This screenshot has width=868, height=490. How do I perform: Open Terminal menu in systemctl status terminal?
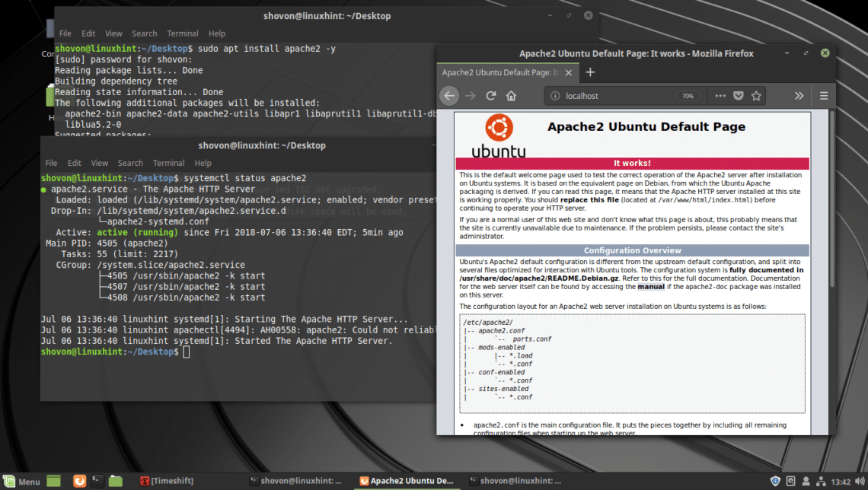coord(169,163)
